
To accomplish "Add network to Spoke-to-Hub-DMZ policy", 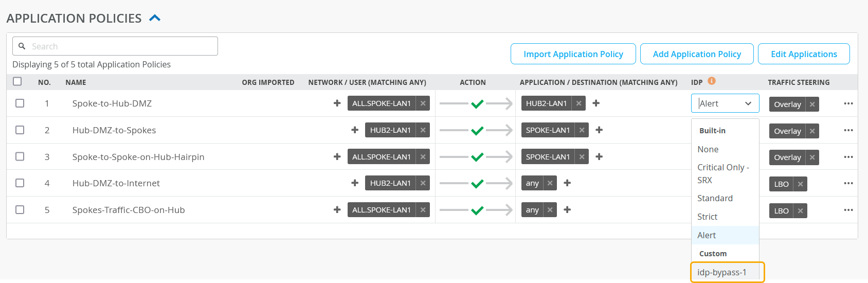I will 337,103.
